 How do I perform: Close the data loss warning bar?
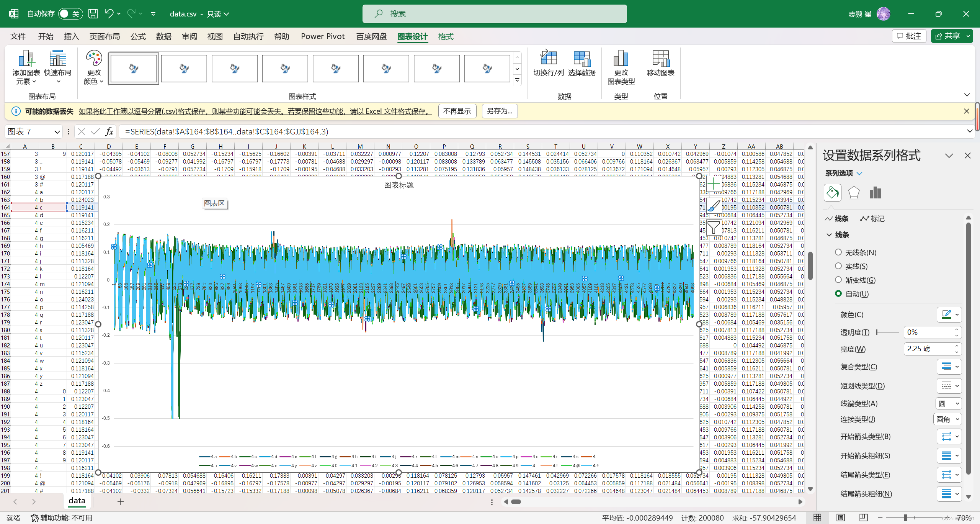click(967, 111)
